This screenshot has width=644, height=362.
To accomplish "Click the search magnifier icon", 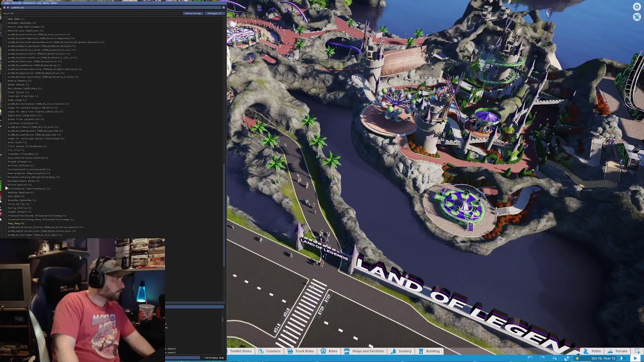I will pos(13,13).
